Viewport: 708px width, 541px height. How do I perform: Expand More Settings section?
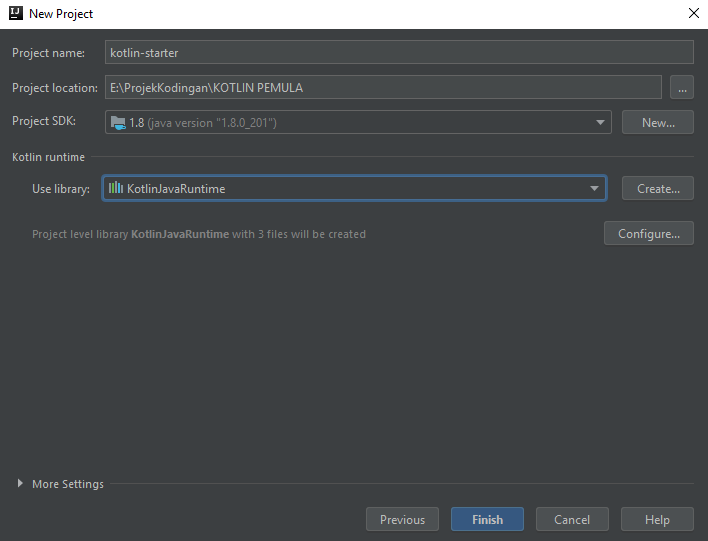[20, 483]
